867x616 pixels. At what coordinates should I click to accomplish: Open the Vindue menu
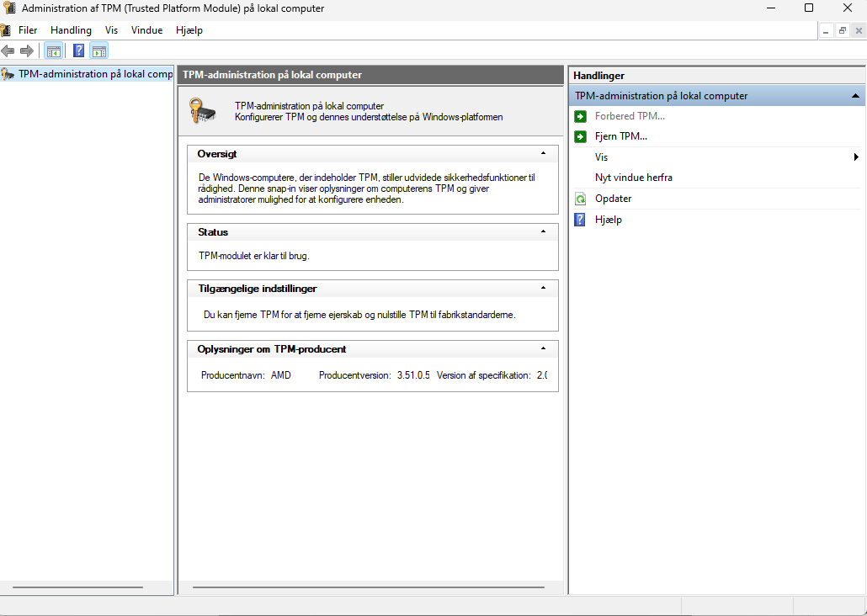146,29
